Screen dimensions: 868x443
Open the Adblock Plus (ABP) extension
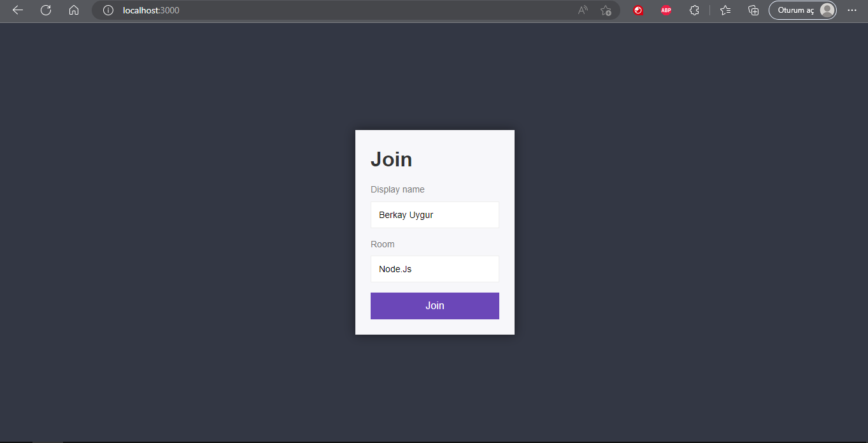point(665,10)
